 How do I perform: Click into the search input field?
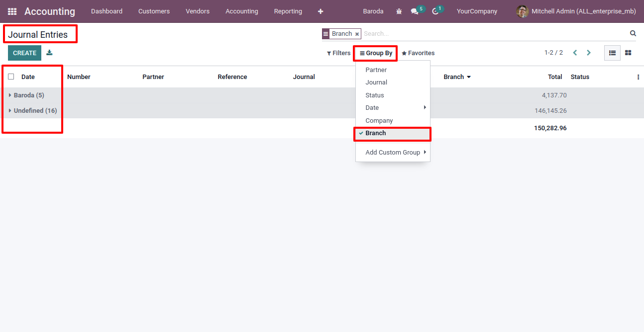[494, 34]
